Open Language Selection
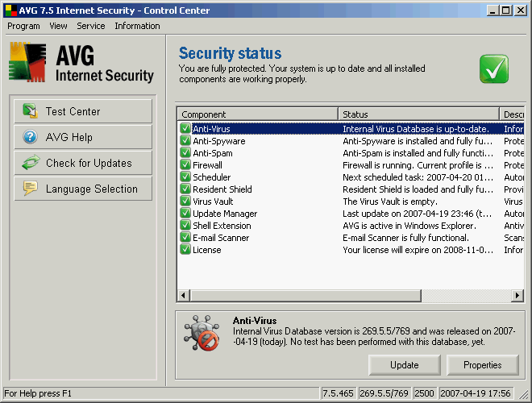Image resolution: width=532 pixels, height=403 pixels. 83,189
